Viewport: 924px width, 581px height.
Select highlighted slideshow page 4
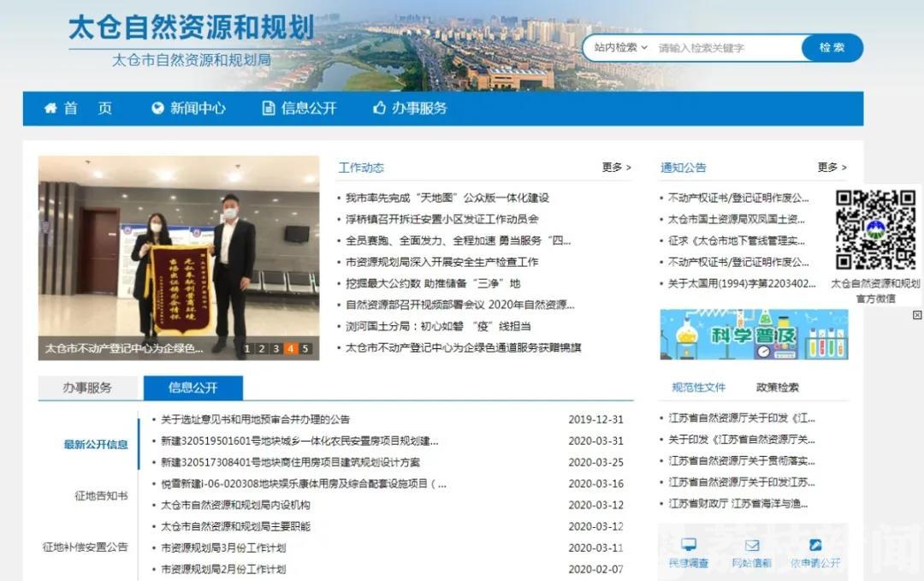[291, 348]
